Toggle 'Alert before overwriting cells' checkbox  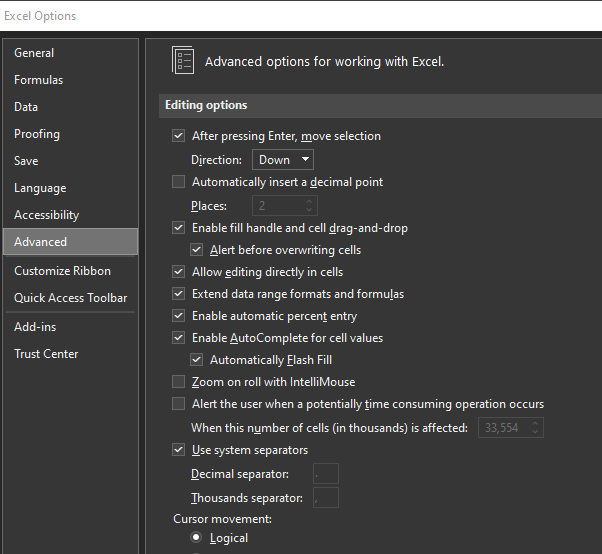pyautogui.click(x=197, y=250)
